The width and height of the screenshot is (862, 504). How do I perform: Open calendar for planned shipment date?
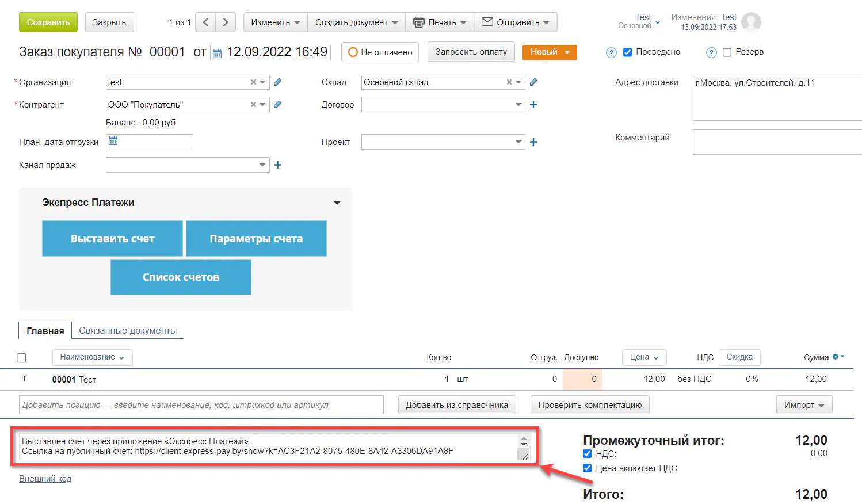113,142
